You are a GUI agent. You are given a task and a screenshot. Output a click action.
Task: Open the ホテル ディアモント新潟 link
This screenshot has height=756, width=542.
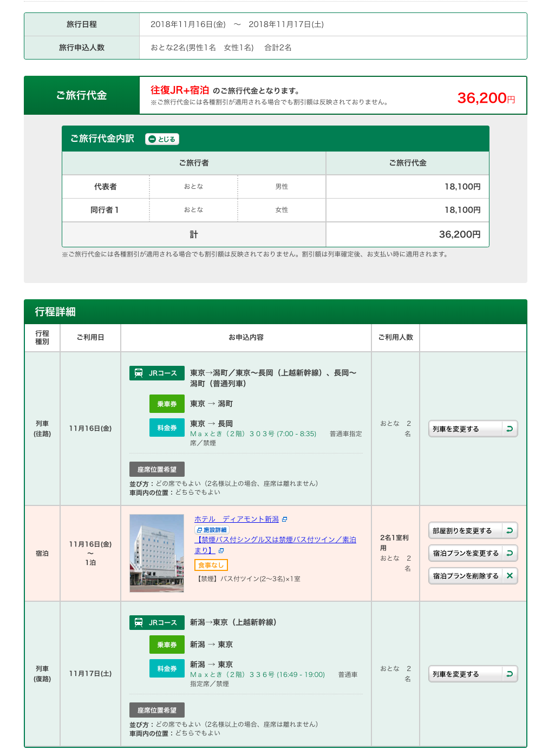tap(237, 519)
